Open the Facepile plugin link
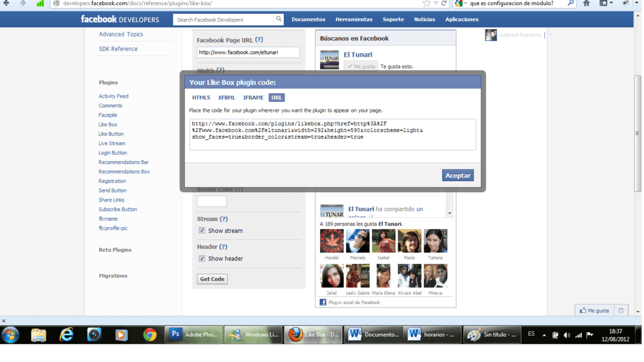Screen dimensions: 644x362 pyautogui.click(x=108, y=115)
